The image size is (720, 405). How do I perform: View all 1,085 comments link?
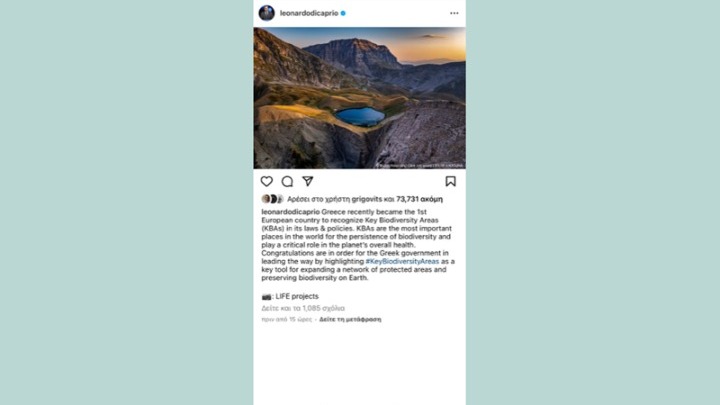click(303, 308)
